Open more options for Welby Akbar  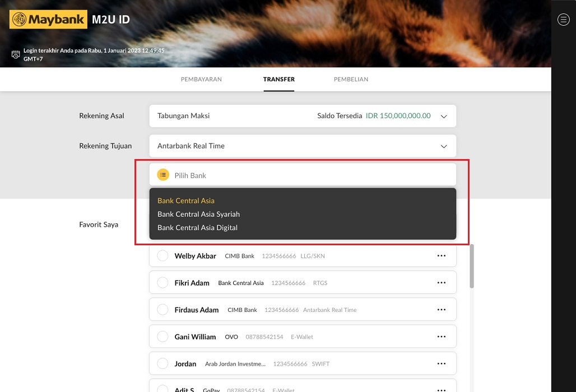(442, 256)
